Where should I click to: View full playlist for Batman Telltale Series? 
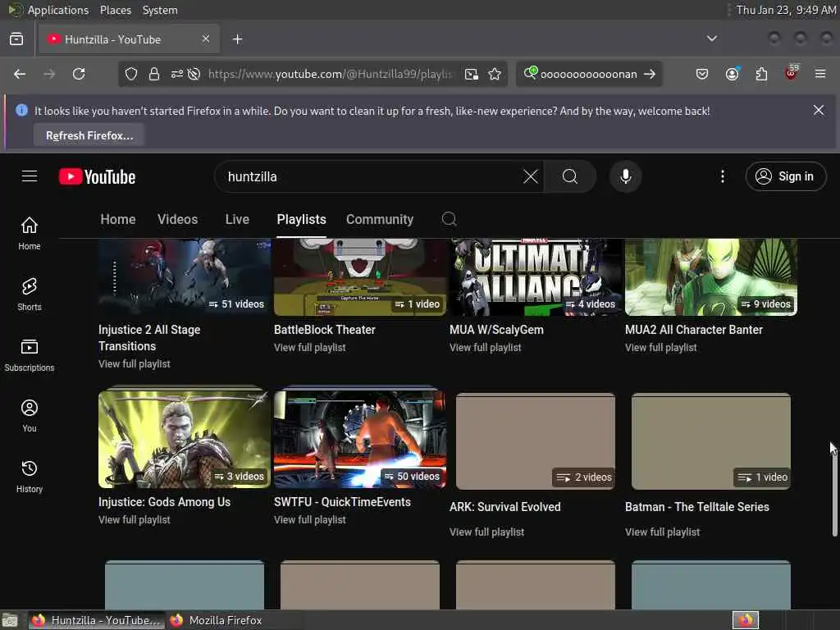click(662, 532)
